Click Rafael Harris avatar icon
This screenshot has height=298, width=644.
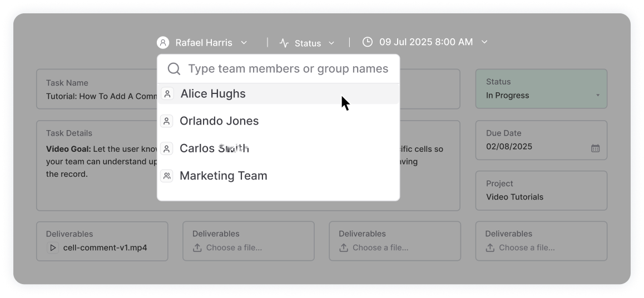coord(163,42)
